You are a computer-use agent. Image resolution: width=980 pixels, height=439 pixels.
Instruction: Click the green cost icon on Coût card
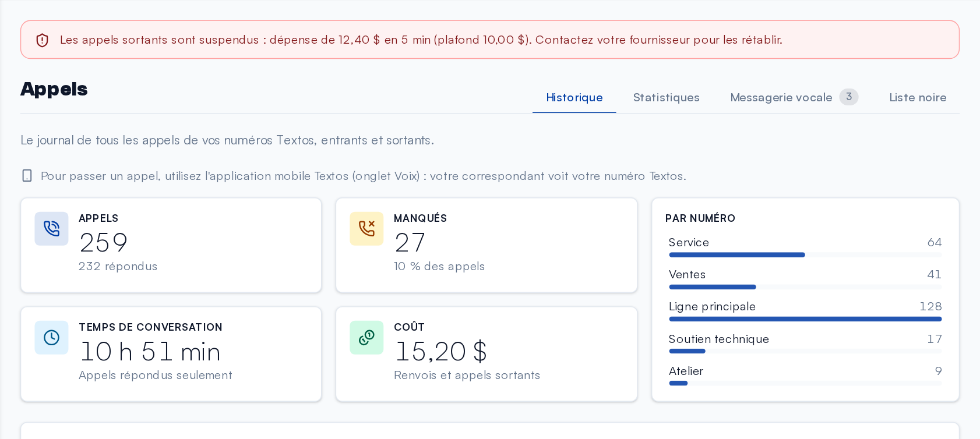[x=366, y=338]
